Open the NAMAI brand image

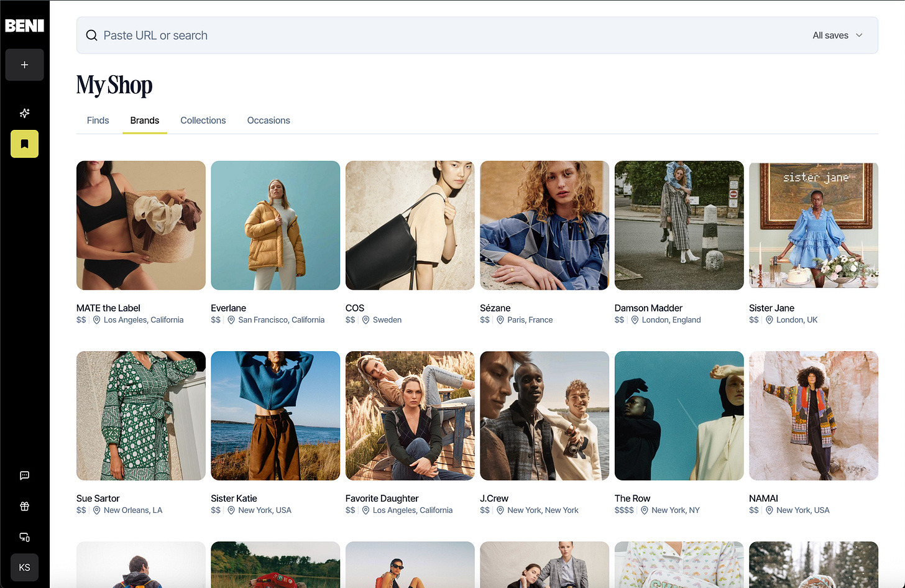(x=814, y=416)
